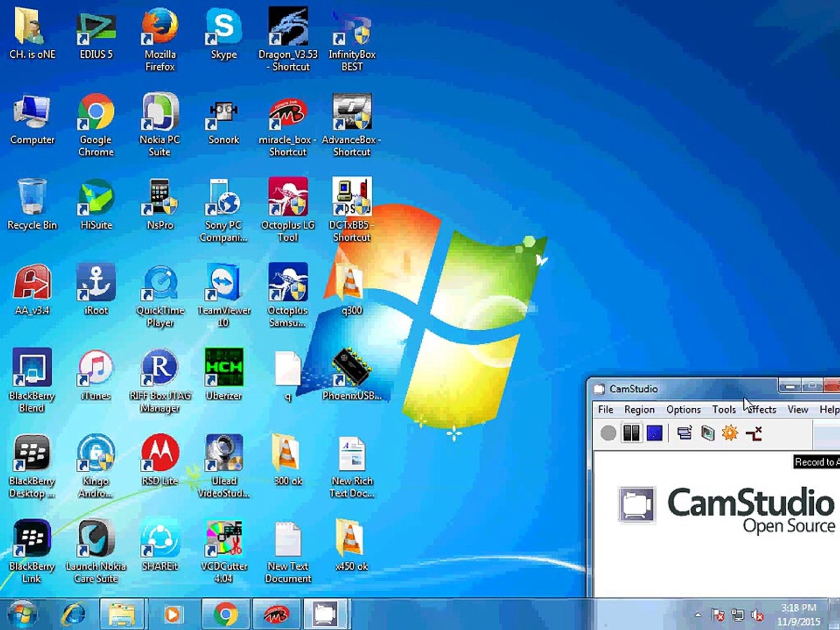The height and width of the screenshot is (630, 840).
Task: Open Windows Media Player from taskbar
Action: 173,614
